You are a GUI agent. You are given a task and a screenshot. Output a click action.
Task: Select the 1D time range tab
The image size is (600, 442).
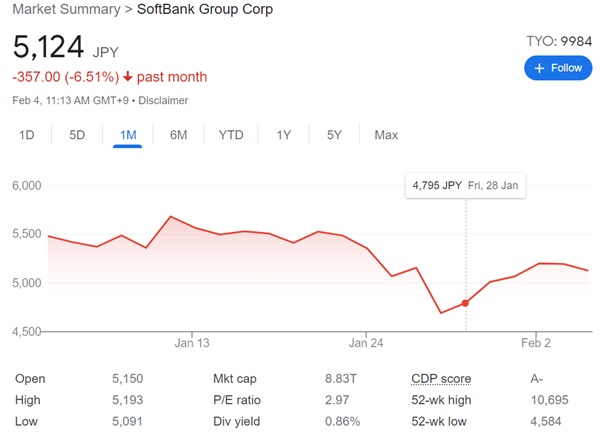[27, 135]
